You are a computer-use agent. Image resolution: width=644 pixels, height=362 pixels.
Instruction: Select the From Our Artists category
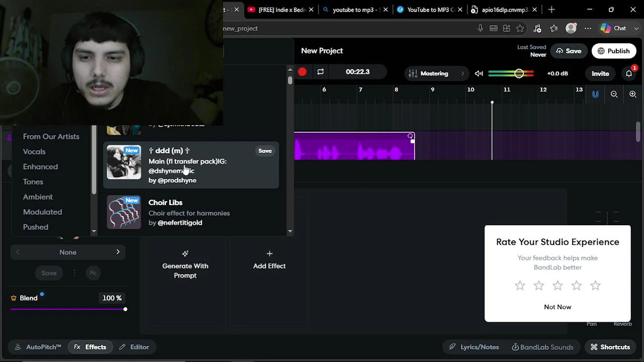[x=51, y=136]
